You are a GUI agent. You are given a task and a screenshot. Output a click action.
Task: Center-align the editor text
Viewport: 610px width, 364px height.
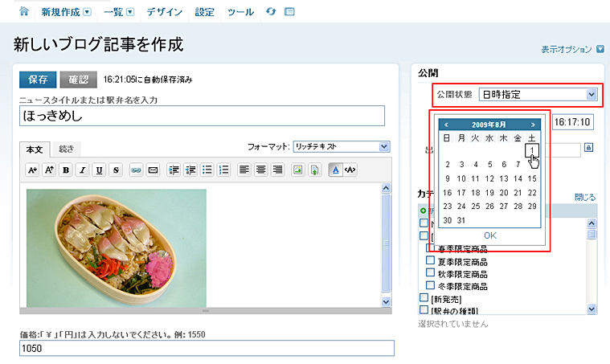pyautogui.click(x=261, y=170)
